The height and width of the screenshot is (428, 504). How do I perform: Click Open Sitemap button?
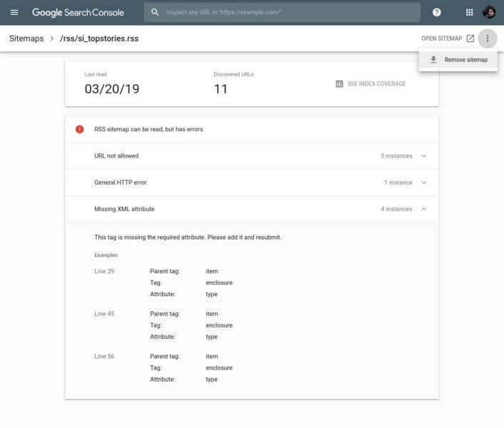pos(441,39)
